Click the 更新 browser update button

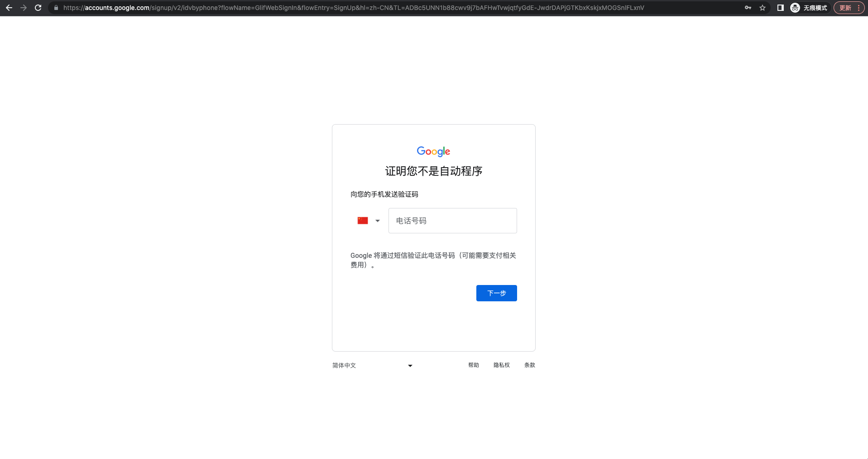tap(849, 8)
